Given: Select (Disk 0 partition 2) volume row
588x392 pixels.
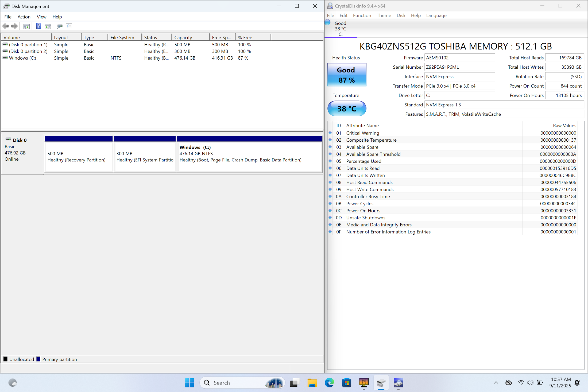Looking at the screenshot, I should (x=162, y=51).
